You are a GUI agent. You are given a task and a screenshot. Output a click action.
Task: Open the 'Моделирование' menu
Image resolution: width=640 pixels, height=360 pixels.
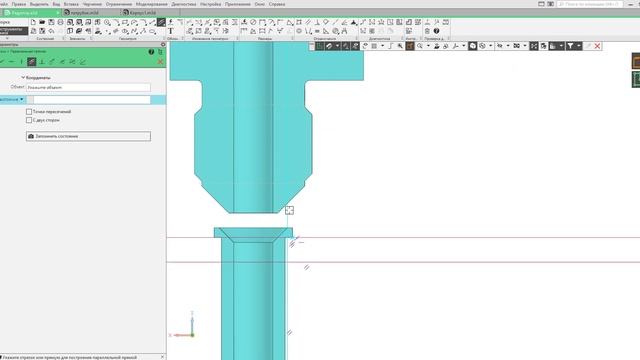[151, 4]
